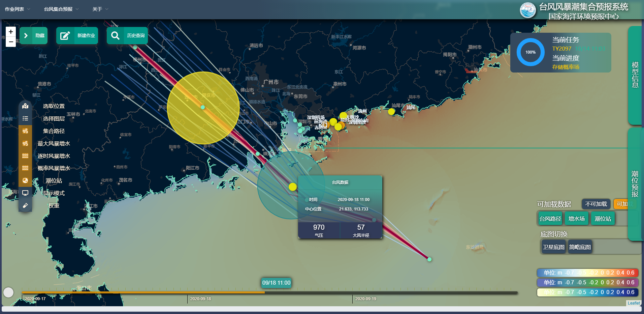Viewport: 644px width, 314px height.
Task: Click the round timeline play button
Action: pyautogui.click(x=8, y=292)
